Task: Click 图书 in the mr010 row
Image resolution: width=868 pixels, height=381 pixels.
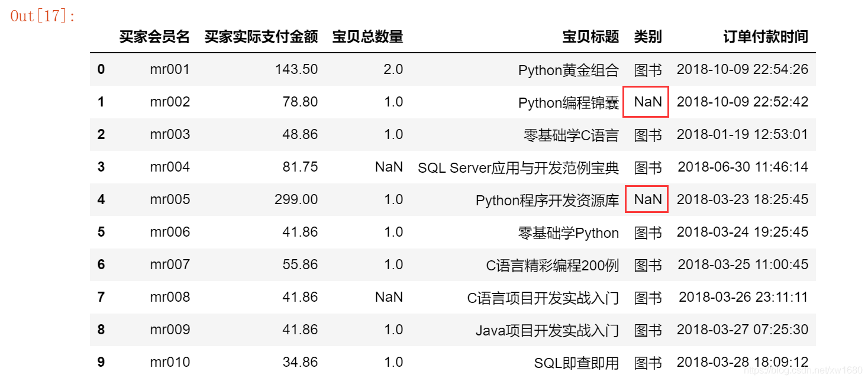Action: [x=648, y=363]
